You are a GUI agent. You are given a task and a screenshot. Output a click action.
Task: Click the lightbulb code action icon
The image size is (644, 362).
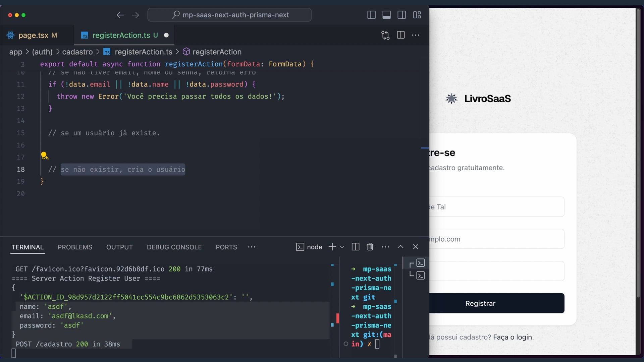44,156
